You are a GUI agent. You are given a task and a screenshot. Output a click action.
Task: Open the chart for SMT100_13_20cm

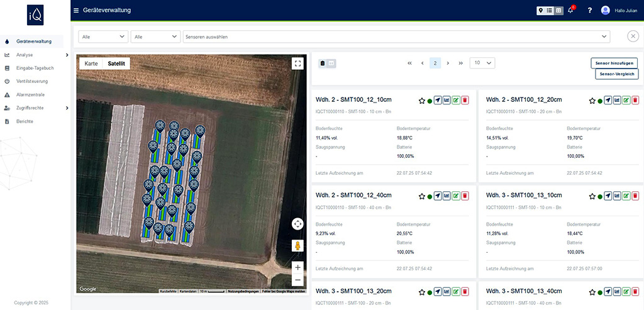tap(447, 292)
